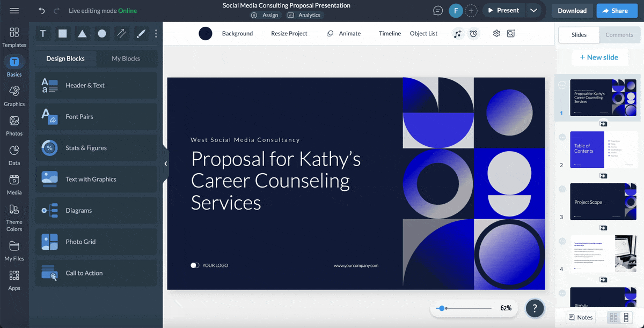The image size is (644, 328).
Task: Select the Triangle shape tool
Action: coord(82,33)
